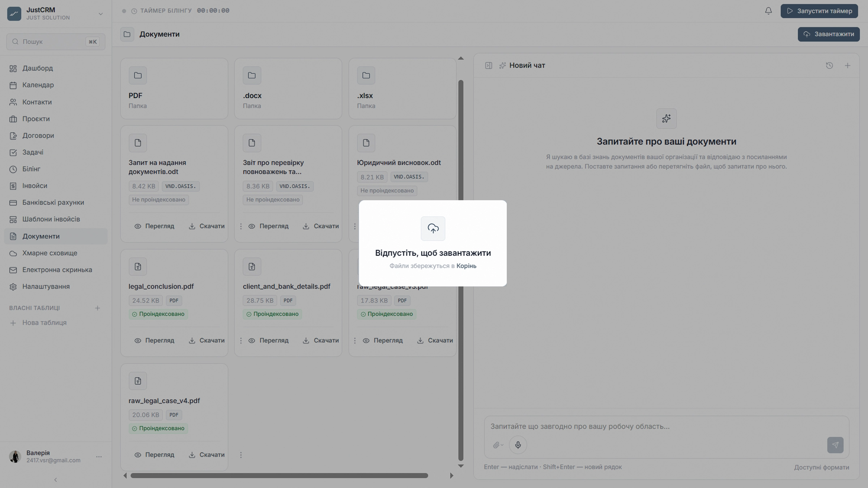The width and height of the screenshot is (868, 488).
Task: Open Налаштування settings
Action: tap(56, 286)
